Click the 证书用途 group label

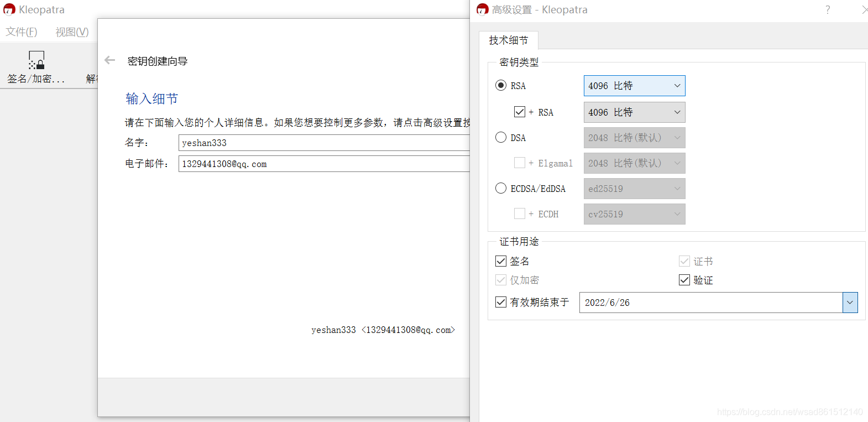519,242
